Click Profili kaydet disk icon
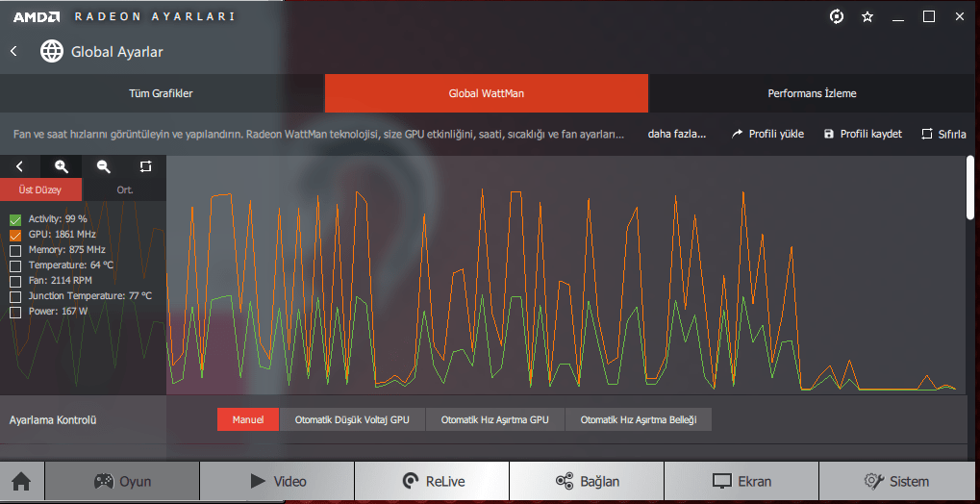Viewport: 980px width, 504px height. pyautogui.click(x=829, y=134)
